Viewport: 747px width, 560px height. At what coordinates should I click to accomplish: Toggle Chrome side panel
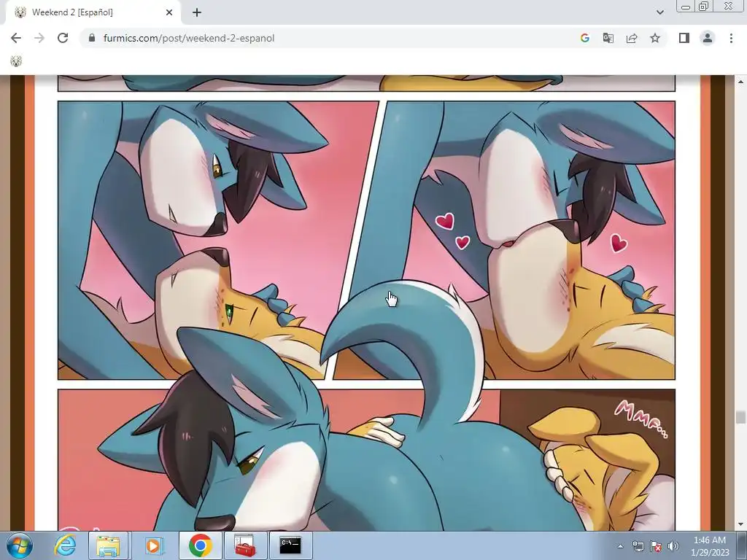[x=684, y=38]
